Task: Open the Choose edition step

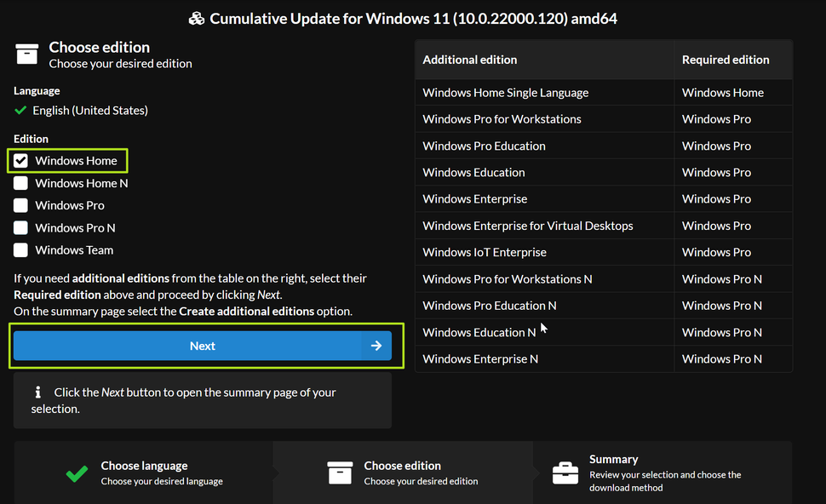Action: coord(400,472)
